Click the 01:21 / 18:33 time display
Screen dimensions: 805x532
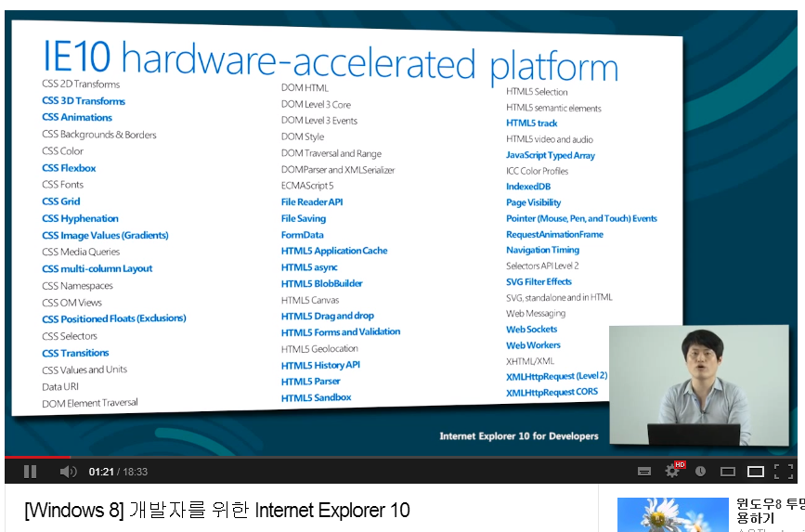click(x=118, y=472)
